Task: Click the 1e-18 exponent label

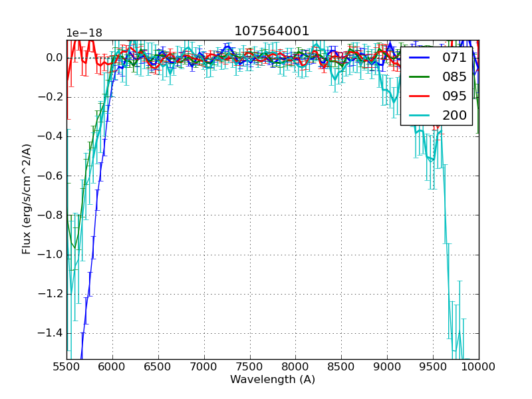Action: [84, 33]
